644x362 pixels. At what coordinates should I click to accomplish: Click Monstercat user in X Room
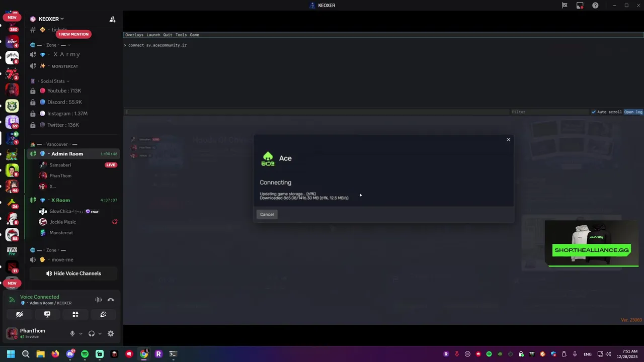tap(61, 233)
